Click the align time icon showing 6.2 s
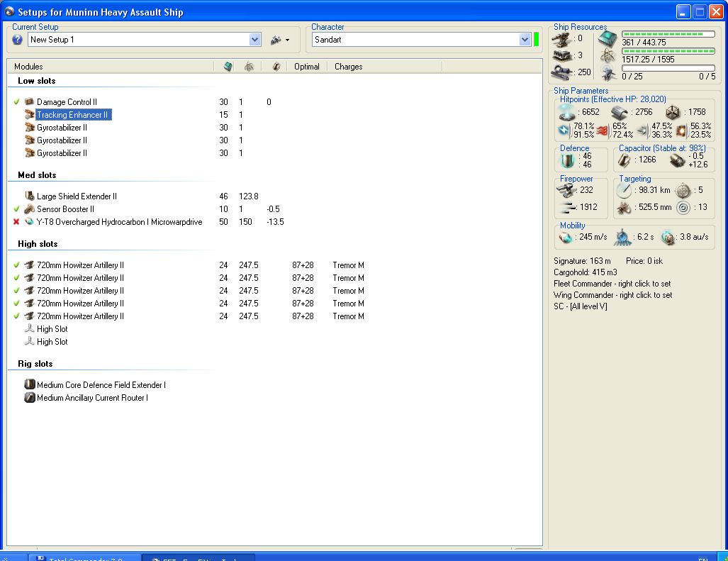Image resolution: width=728 pixels, height=561 pixels. point(622,238)
